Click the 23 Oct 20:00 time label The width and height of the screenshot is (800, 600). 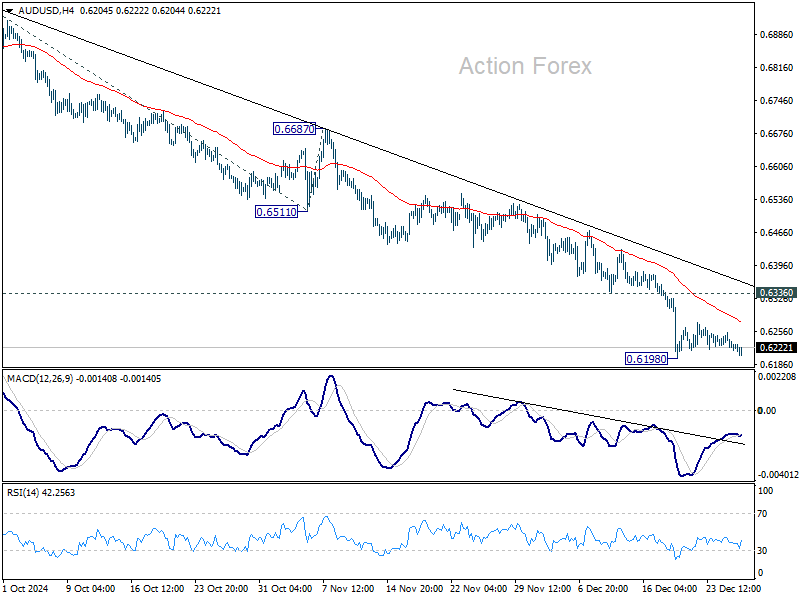pyautogui.click(x=221, y=588)
